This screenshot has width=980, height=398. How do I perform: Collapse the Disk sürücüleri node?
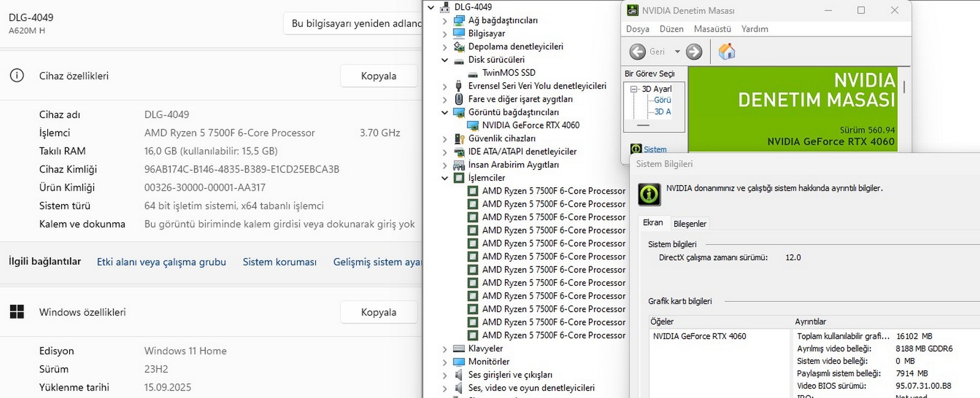point(444,60)
